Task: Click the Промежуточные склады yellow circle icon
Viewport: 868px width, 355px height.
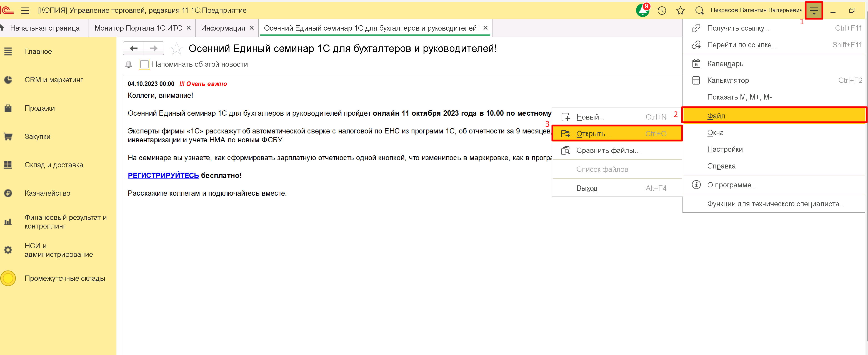Action: click(x=8, y=279)
